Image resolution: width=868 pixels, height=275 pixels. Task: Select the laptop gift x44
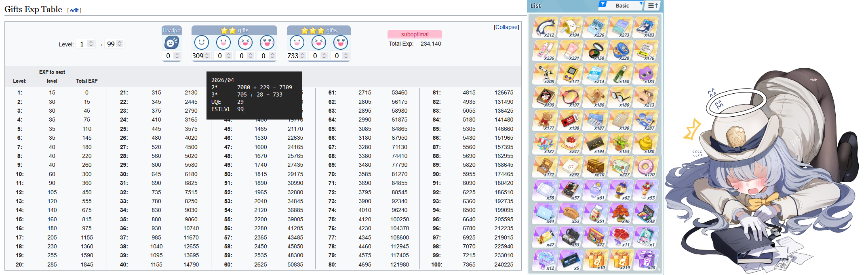[x=545, y=214]
